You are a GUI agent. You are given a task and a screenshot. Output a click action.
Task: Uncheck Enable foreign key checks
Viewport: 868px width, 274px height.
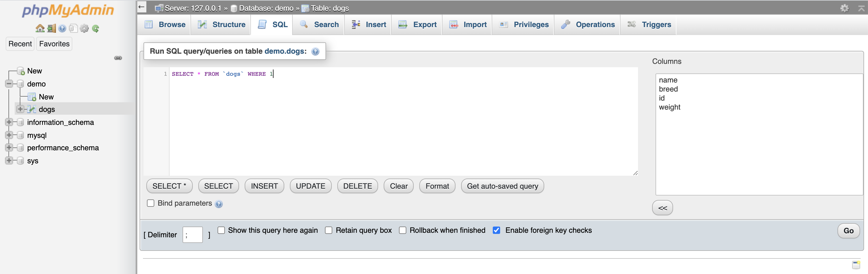coord(497,230)
